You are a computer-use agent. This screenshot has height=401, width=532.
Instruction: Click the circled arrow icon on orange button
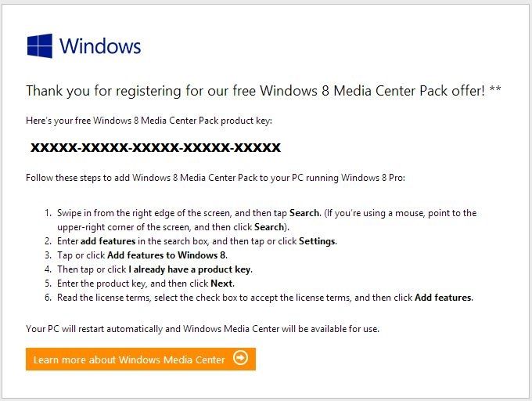click(241, 359)
